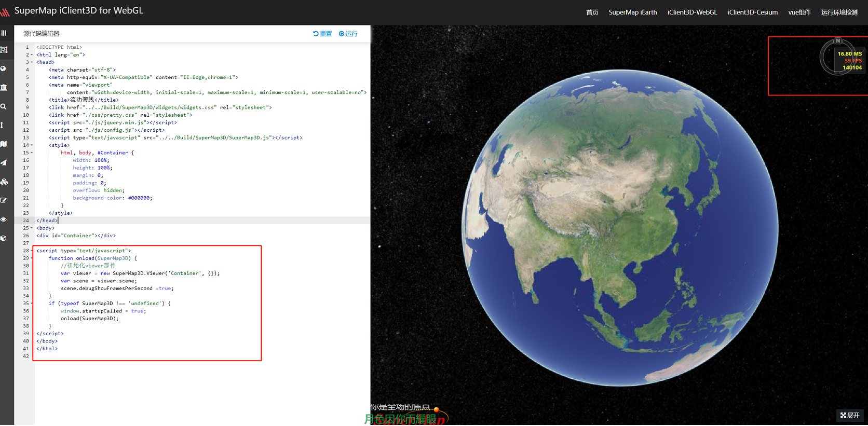This screenshot has width=868, height=426.
Task: Open the single cube sidebar icon
Action: pyautogui.click(x=4, y=238)
